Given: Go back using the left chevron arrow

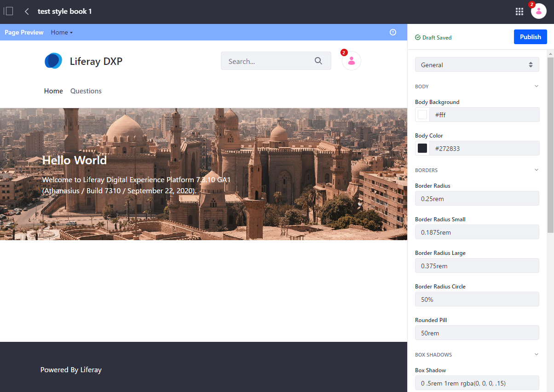Looking at the screenshot, I should (x=27, y=12).
